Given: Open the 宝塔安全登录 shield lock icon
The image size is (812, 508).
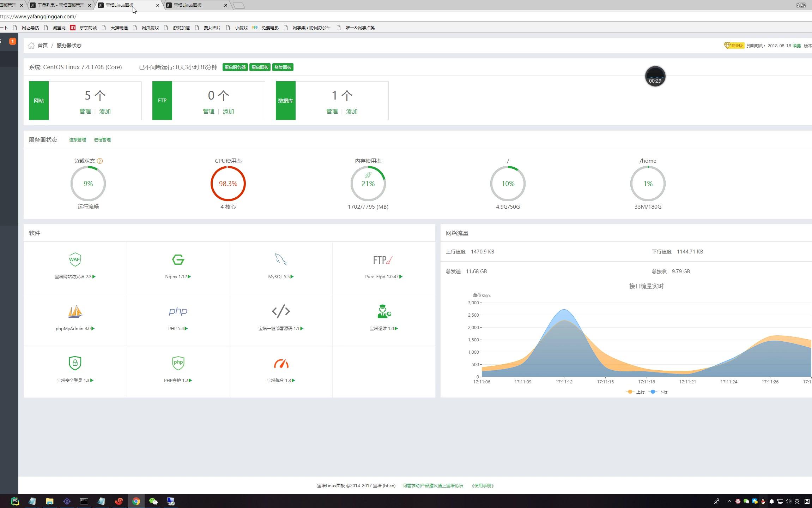Looking at the screenshot, I should [x=75, y=363].
